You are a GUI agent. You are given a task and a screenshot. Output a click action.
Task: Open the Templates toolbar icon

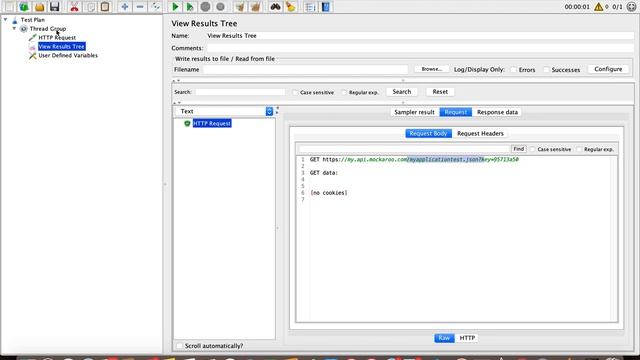[24, 7]
